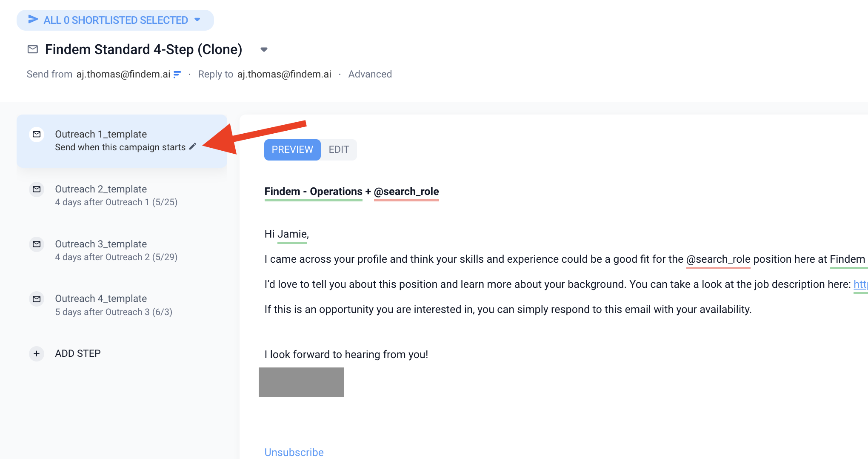Switch to the EDIT tab
The image size is (868, 459).
[339, 149]
